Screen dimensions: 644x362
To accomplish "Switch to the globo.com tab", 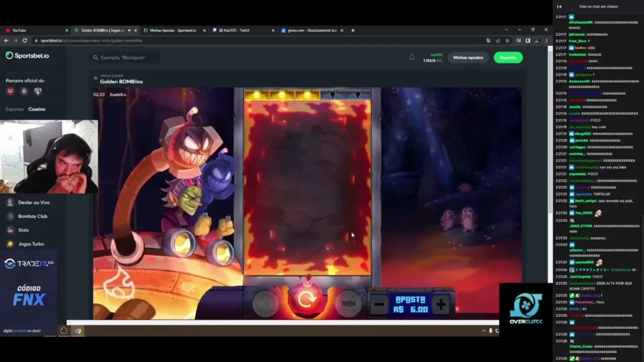I will 312,30.
